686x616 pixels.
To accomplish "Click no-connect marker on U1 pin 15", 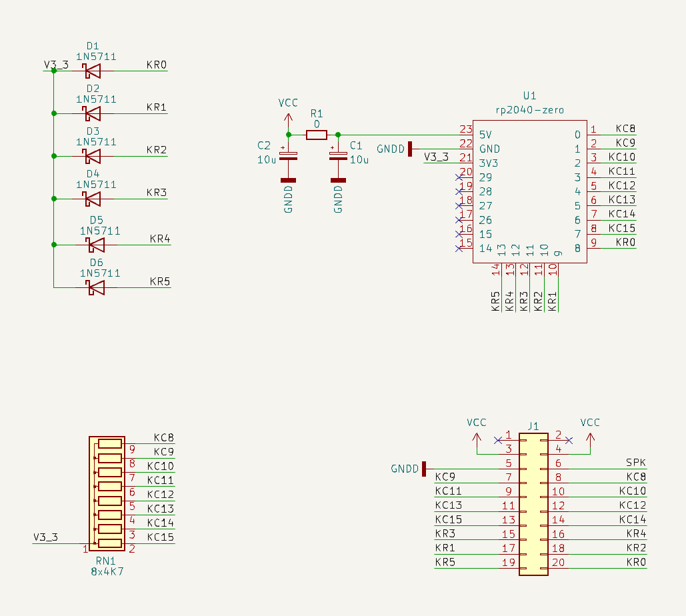I will (459, 248).
